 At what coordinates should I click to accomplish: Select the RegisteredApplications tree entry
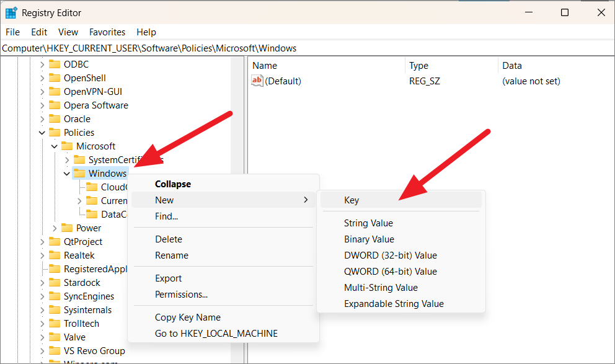point(95,269)
